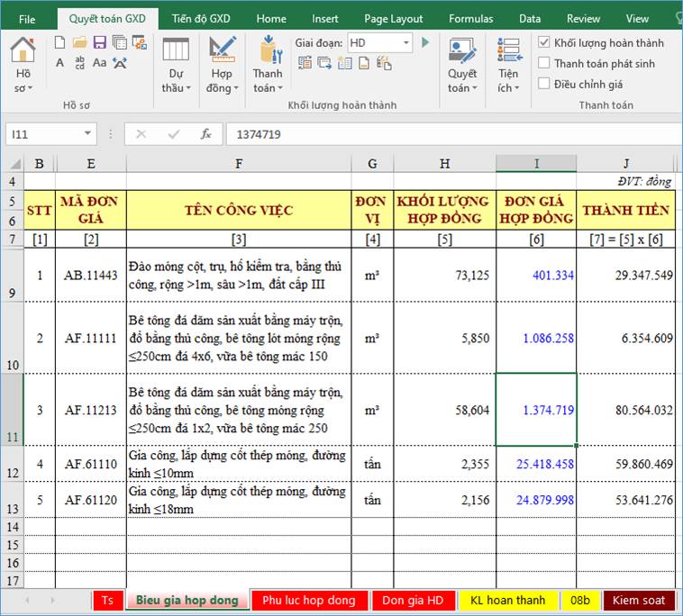Click the green play arrow beside Giai đoạn
The height and width of the screenshot is (616, 683).
point(425,42)
